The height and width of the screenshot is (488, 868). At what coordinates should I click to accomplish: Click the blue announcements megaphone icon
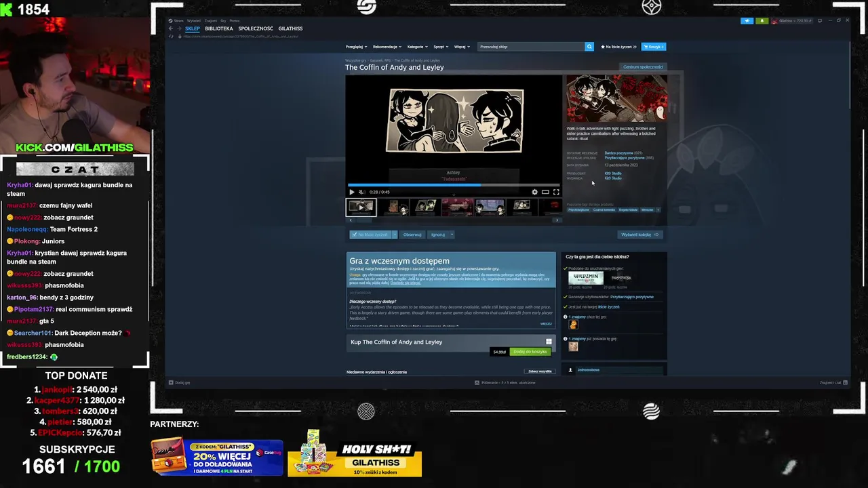pyautogui.click(x=747, y=20)
